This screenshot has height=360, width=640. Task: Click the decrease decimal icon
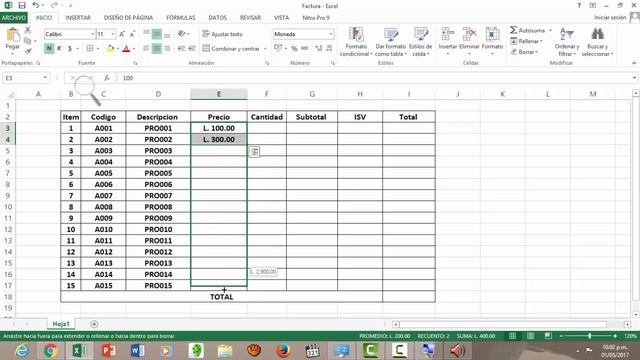[x=329, y=49]
